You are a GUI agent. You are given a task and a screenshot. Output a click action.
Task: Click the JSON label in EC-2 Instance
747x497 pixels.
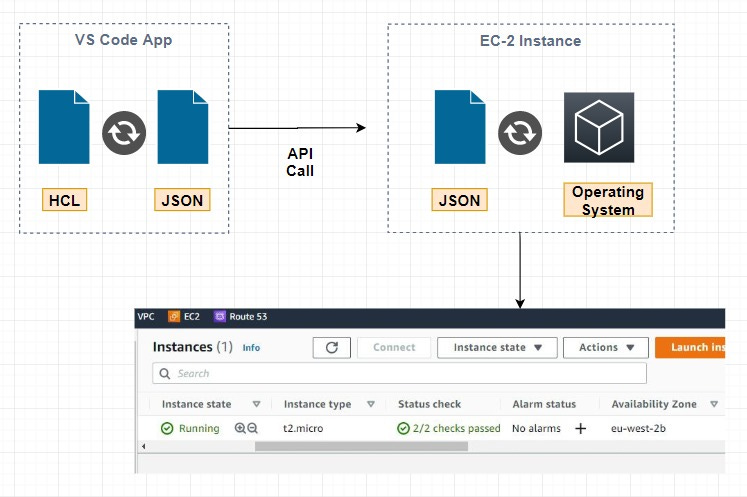pyautogui.click(x=459, y=200)
